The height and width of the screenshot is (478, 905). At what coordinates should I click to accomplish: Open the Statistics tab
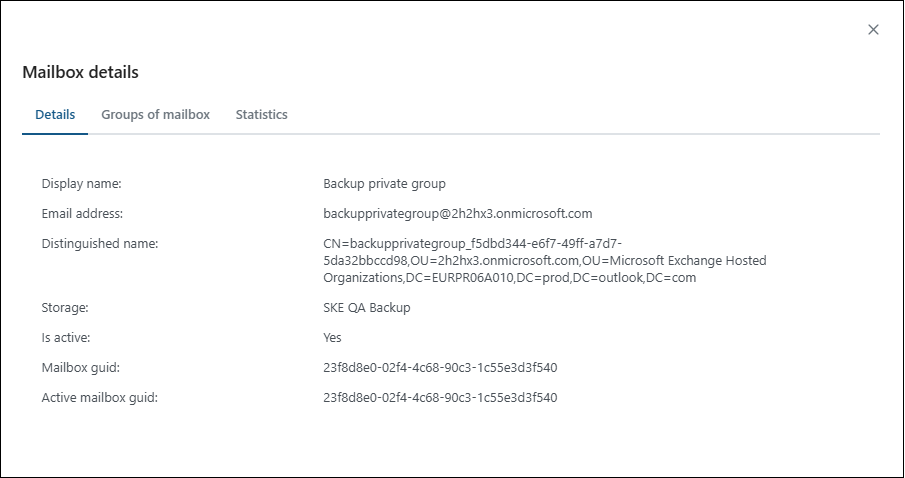tap(261, 115)
